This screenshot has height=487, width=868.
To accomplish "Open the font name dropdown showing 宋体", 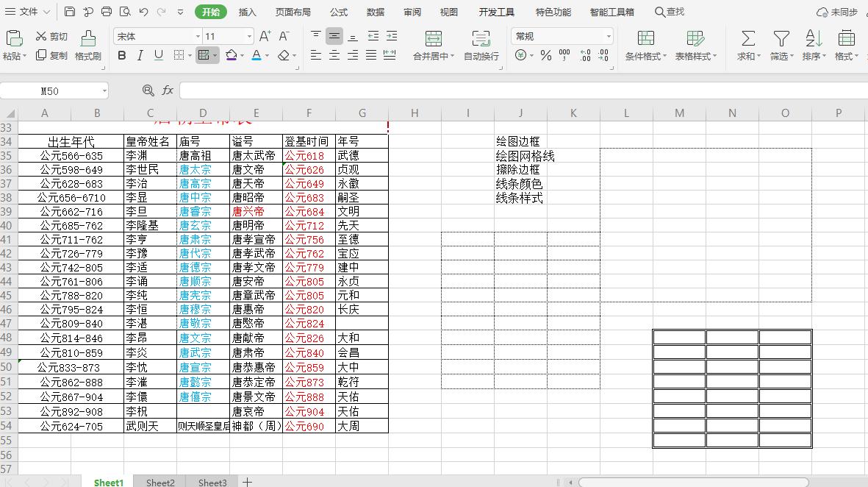I will tap(196, 35).
